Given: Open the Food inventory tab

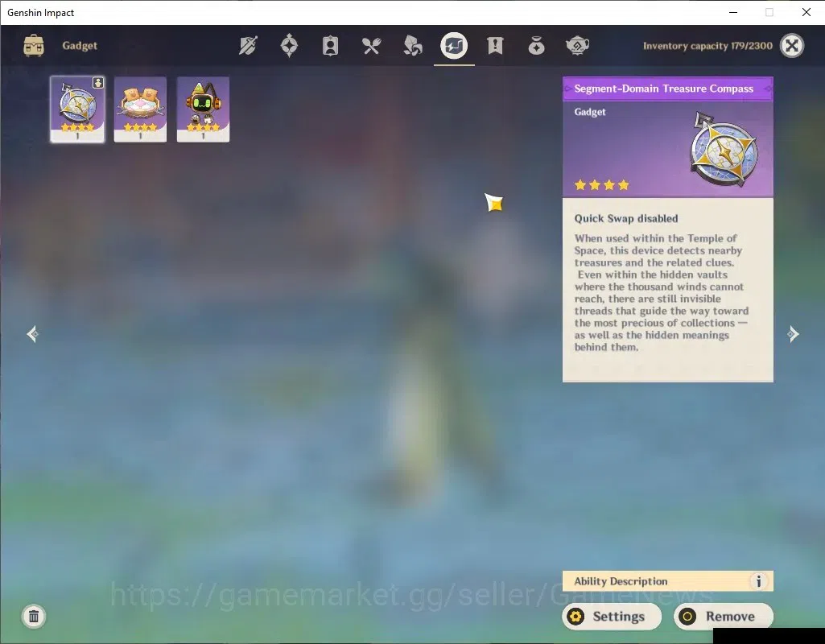Looking at the screenshot, I should click(x=372, y=46).
